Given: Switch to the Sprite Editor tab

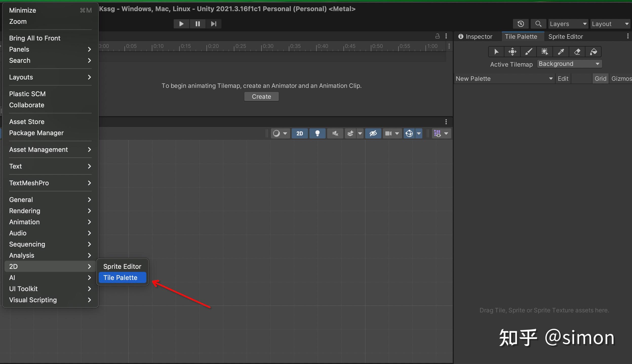Looking at the screenshot, I should tap(565, 37).
